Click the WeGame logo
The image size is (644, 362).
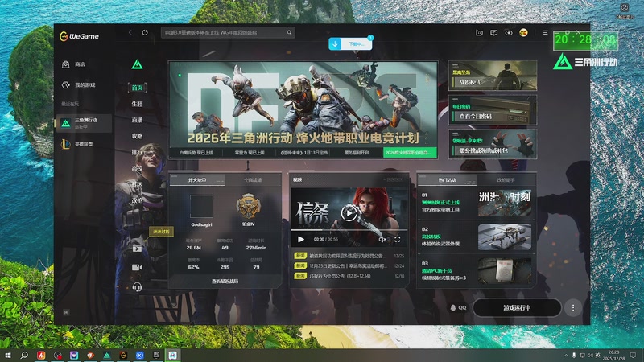click(x=79, y=36)
